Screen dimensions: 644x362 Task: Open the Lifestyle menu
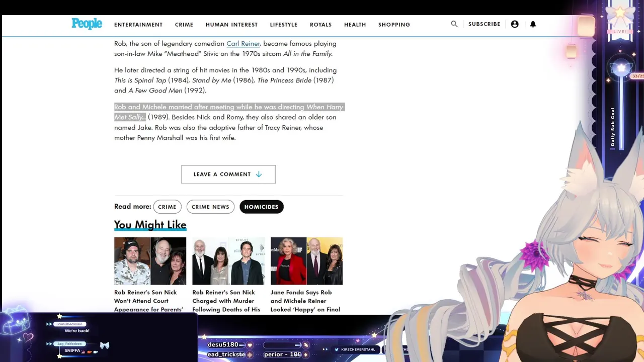284,25
